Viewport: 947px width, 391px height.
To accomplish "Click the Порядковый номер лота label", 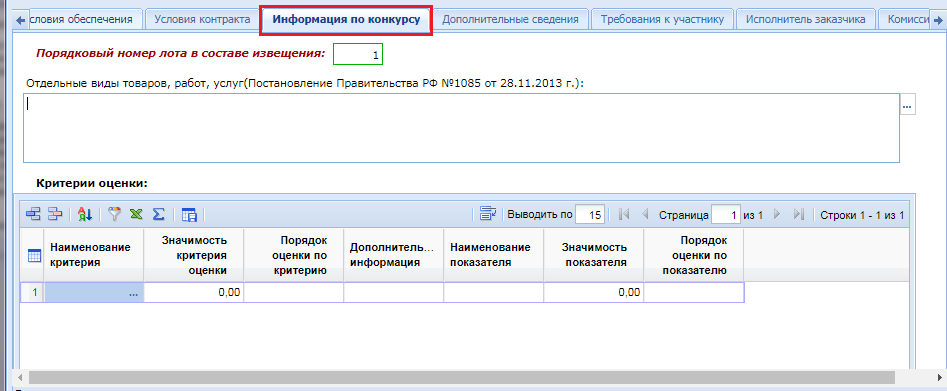I will pos(181,53).
